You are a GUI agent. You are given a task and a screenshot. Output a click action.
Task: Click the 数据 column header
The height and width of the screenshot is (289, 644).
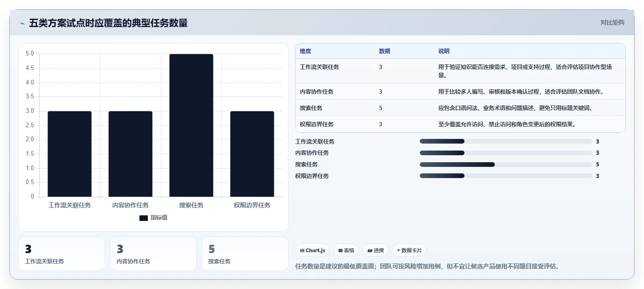385,51
